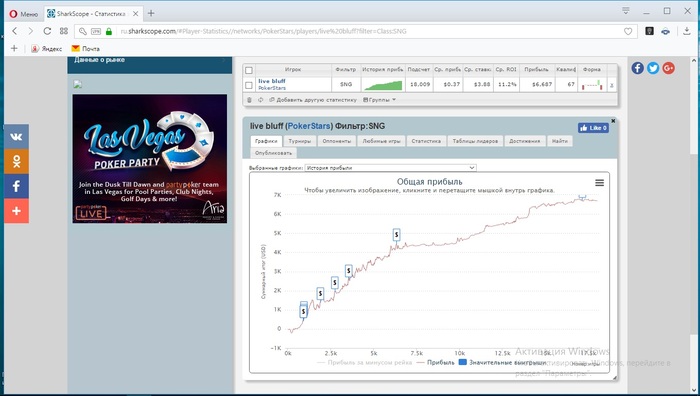The width and height of the screenshot is (700, 396).
Task: Switch to the Статистика tab
Action: point(426,141)
